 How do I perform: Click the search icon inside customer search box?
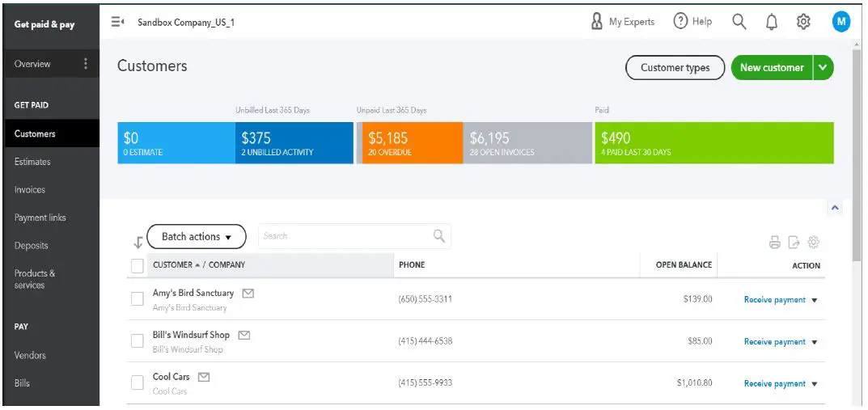click(439, 235)
